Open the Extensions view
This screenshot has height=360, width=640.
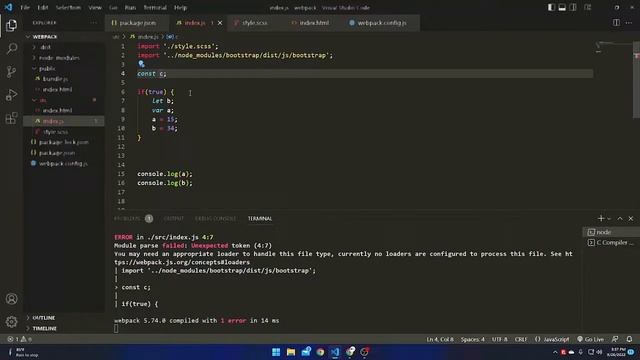click(x=11, y=118)
